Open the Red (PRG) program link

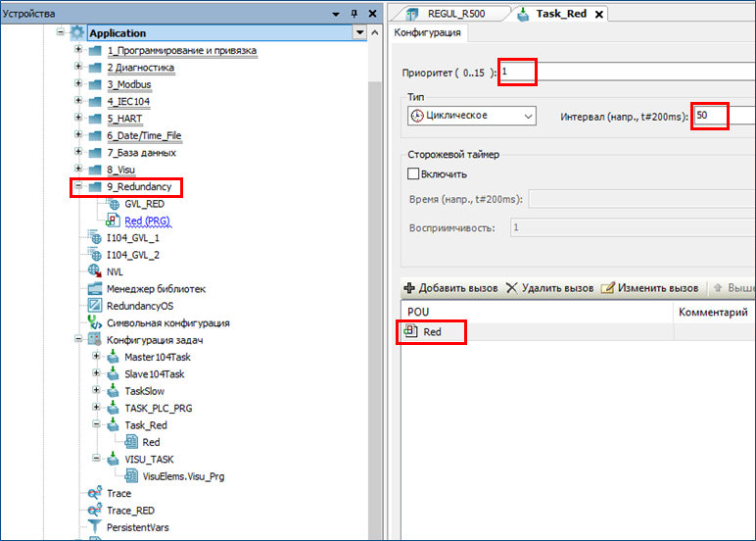[x=147, y=221]
